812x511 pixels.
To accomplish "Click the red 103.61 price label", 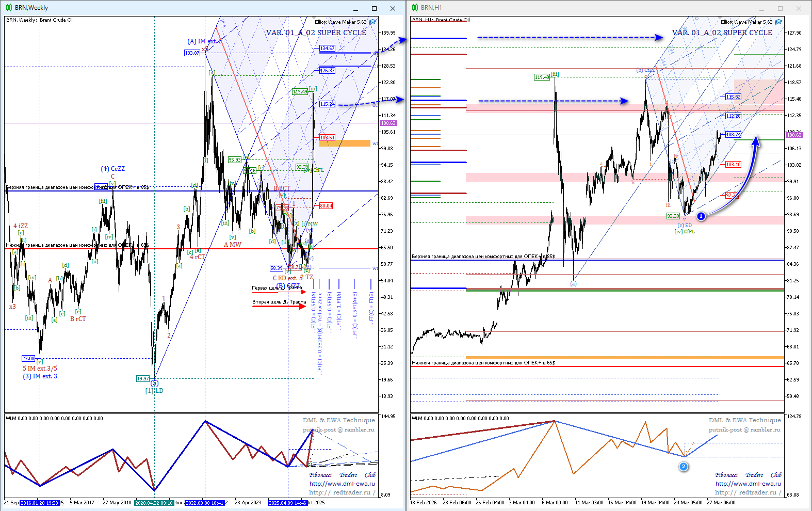I will coord(327,138).
